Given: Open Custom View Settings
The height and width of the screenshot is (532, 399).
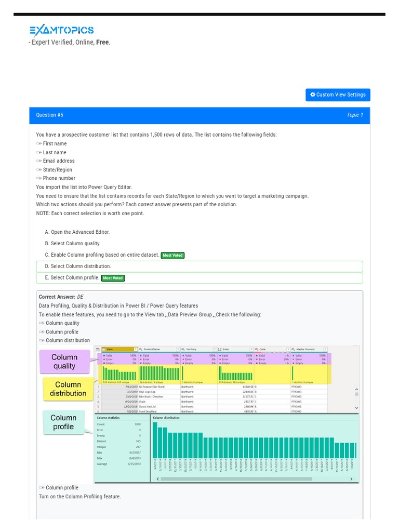Looking at the screenshot, I should point(338,95).
